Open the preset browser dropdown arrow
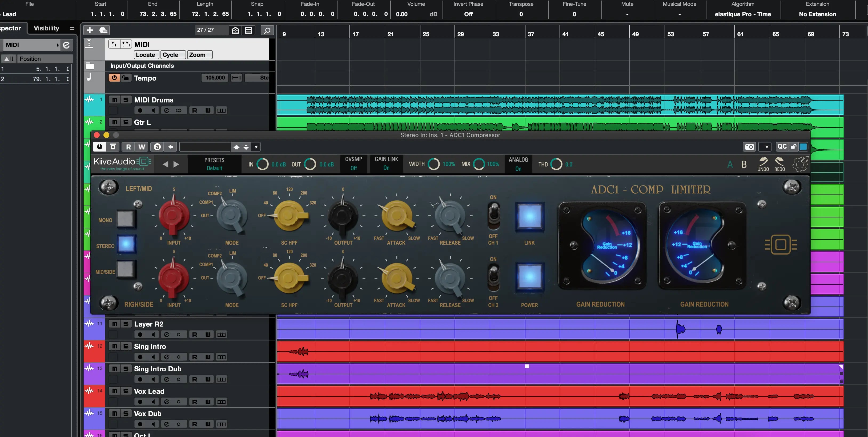 [x=256, y=147]
